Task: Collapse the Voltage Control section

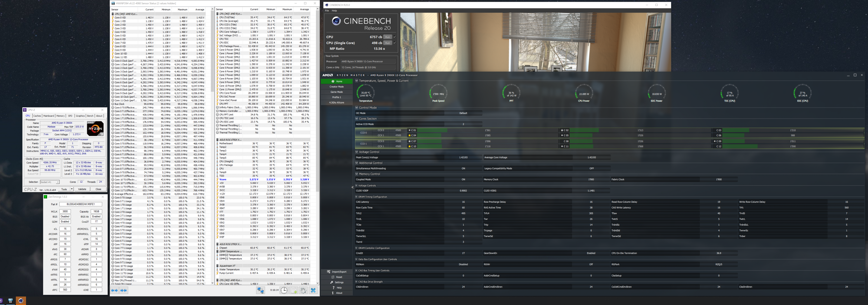Action: [x=356, y=152]
